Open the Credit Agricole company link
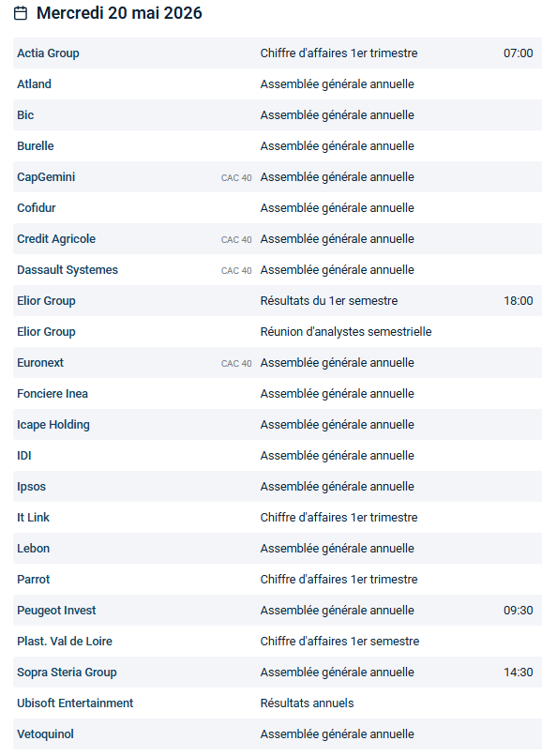Screen dimensions: 542x756 (56, 238)
